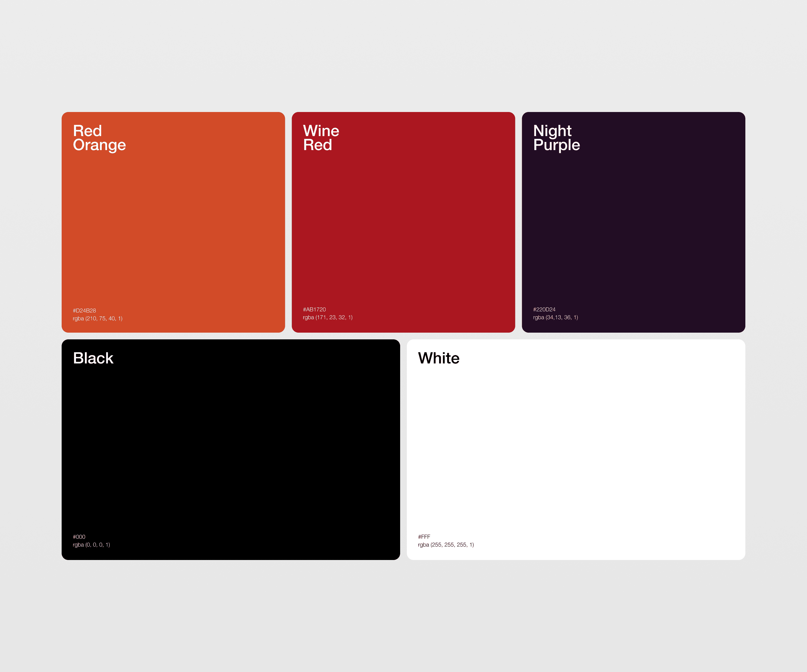Click rgba (34,13, 36, 1) text
Viewport: 807px width, 672px height.
(x=555, y=317)
